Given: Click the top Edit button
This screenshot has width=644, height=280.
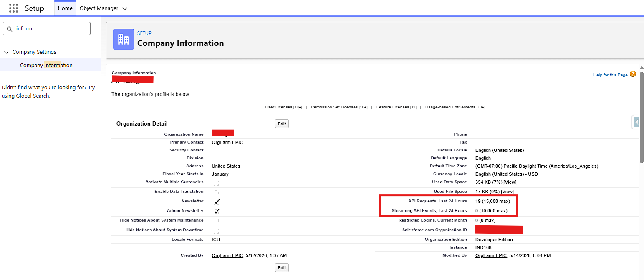Looking at the screenshot, I should point(282,124).
